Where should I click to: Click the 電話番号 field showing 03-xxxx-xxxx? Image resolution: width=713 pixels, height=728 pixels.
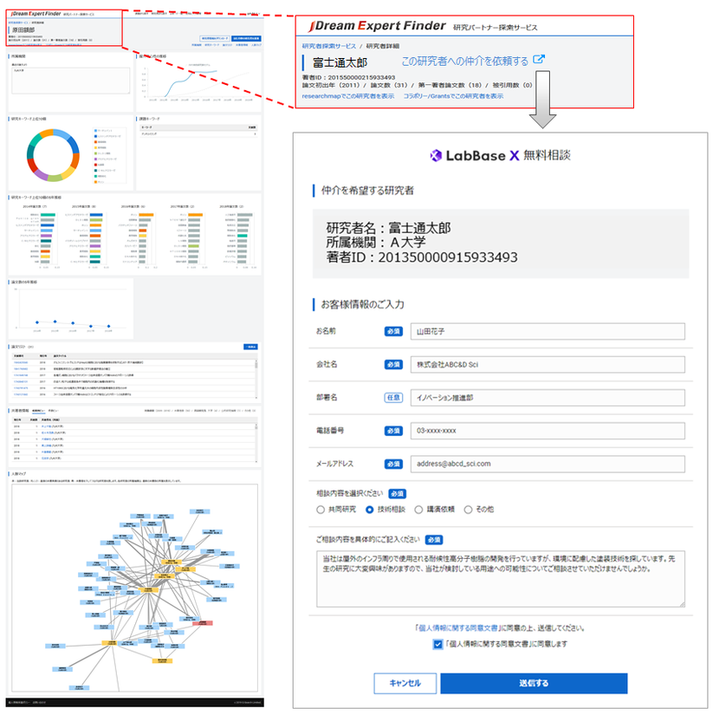548,431
